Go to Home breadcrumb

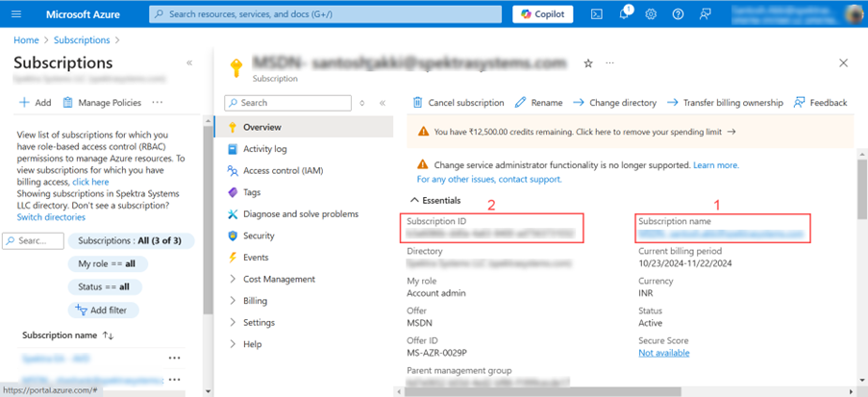[x=26, y=39]
